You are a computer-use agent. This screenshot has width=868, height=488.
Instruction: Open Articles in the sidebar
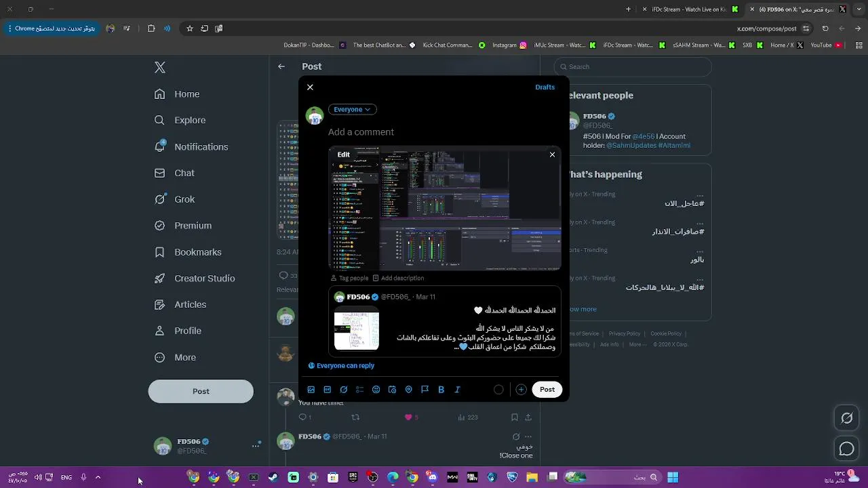[x=180, y=305]
